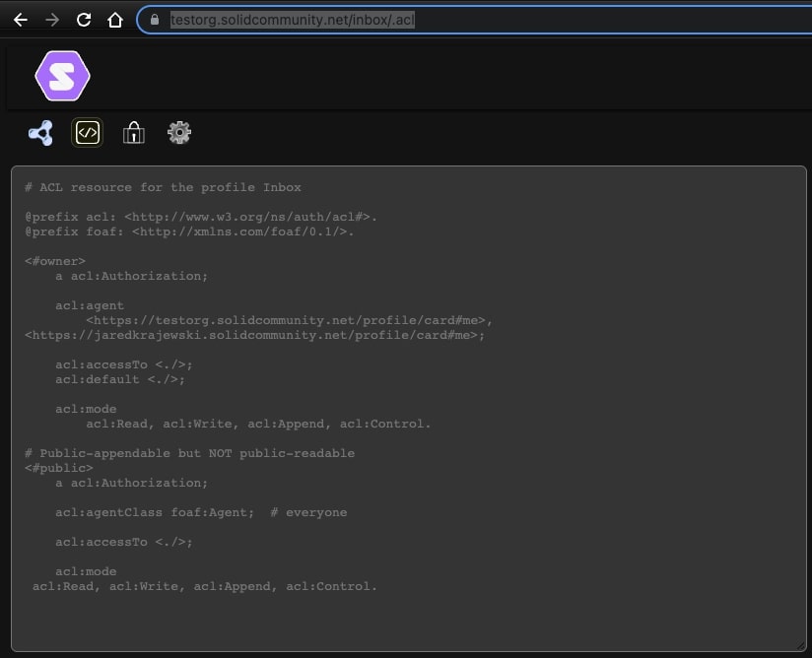Click the testorg profile card URL line
812x658 pixels.
(289, 320)
